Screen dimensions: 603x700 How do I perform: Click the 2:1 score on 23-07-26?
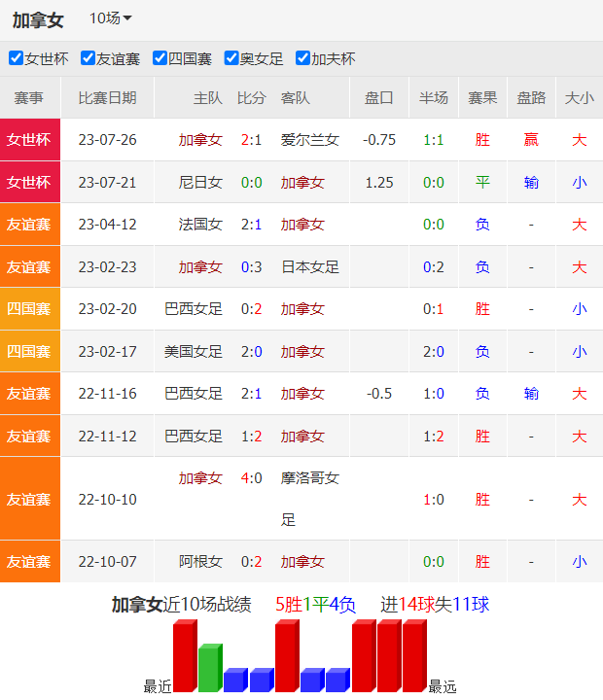pos(251,140)
